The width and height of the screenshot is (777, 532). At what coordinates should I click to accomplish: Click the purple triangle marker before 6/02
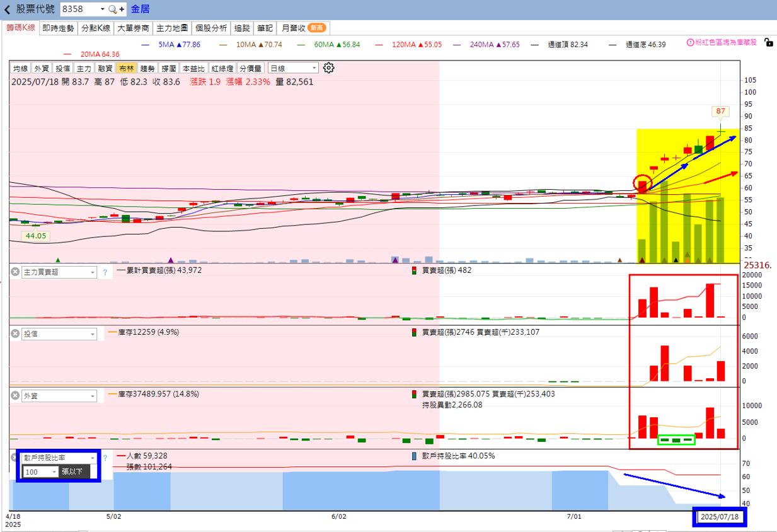(171, 260)
